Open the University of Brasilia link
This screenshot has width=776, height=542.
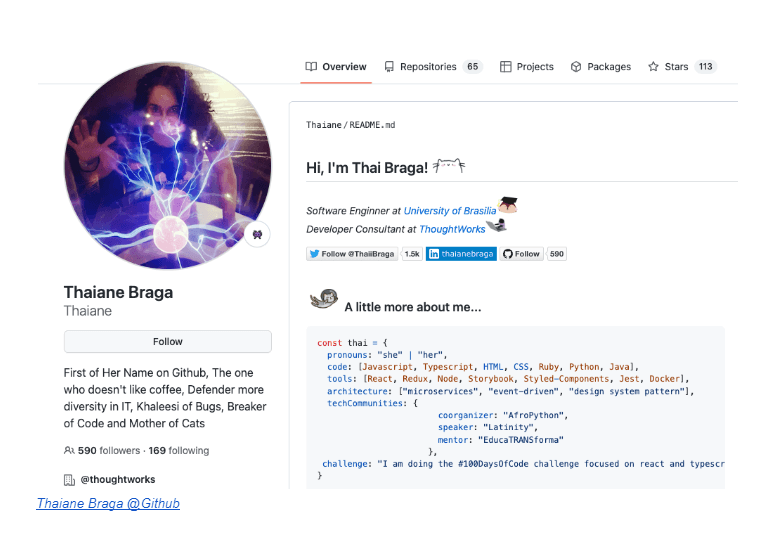coord(449,211)
